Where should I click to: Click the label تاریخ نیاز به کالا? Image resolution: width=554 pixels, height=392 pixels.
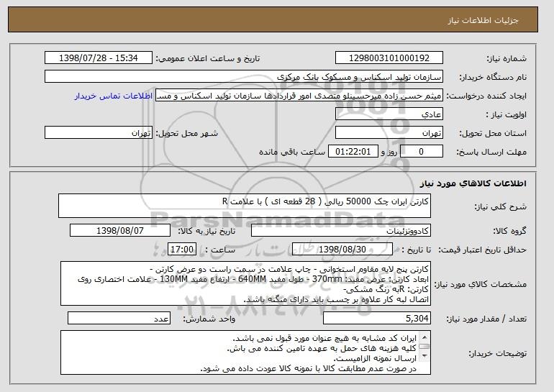(206, 232)
